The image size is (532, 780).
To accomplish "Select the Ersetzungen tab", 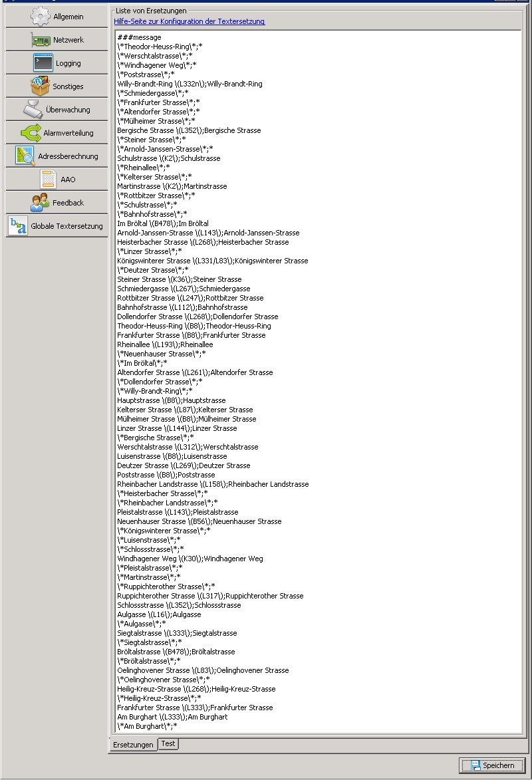I will pyautogui.click(x=133, y=745).
